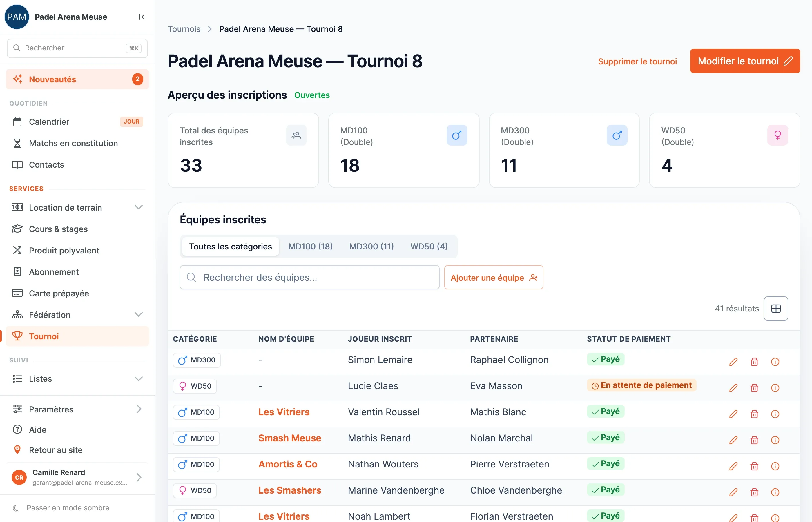Open the Amortis & Co team name

tap(288, 464)
